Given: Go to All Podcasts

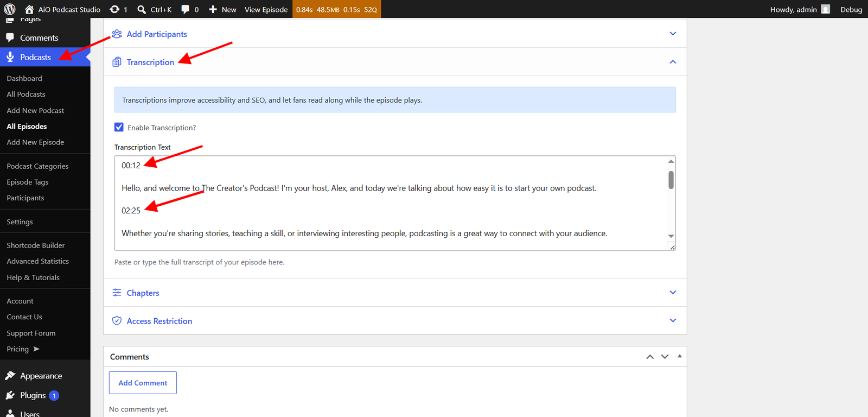Looking at the screenshot, I should coord(26,94).
